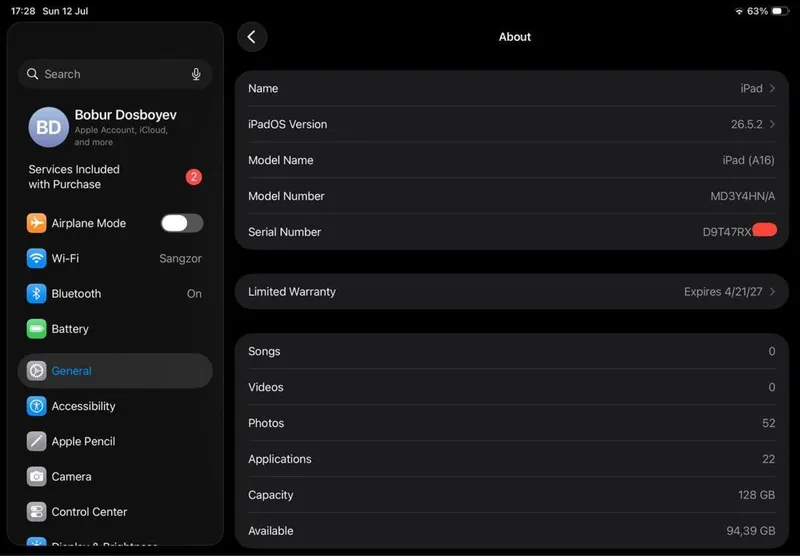Tap the BD profile avatar
Viewport: 800px width, 556px height.
tap(48, 127)
